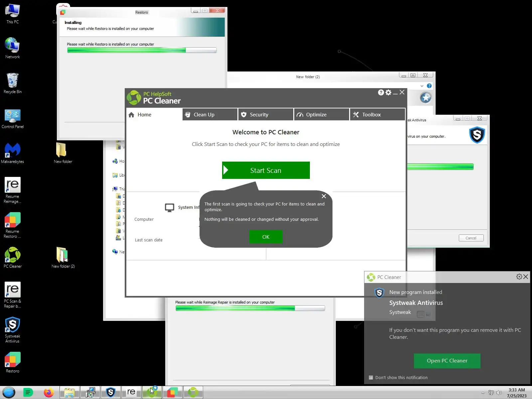Click the System Info monitor icon
The width and height of the screenshot is (532, 399).
(170, 207)
